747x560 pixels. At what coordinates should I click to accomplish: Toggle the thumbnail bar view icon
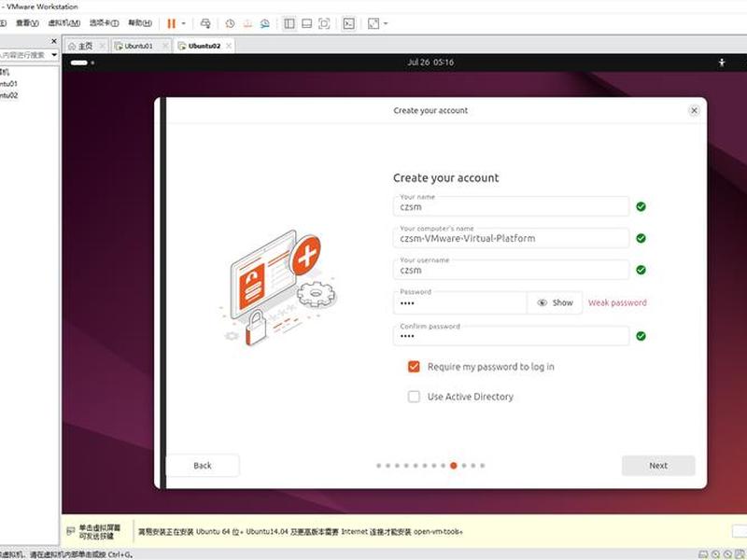coord(307,23)
